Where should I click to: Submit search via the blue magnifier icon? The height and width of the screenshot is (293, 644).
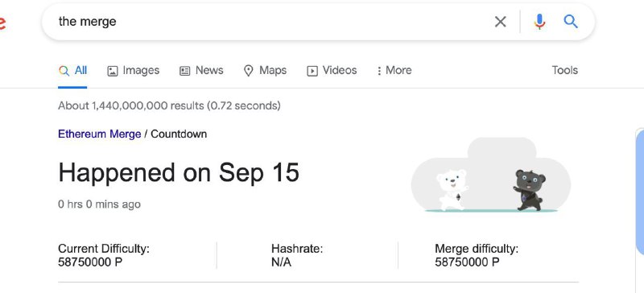click(x=571, y=21)
